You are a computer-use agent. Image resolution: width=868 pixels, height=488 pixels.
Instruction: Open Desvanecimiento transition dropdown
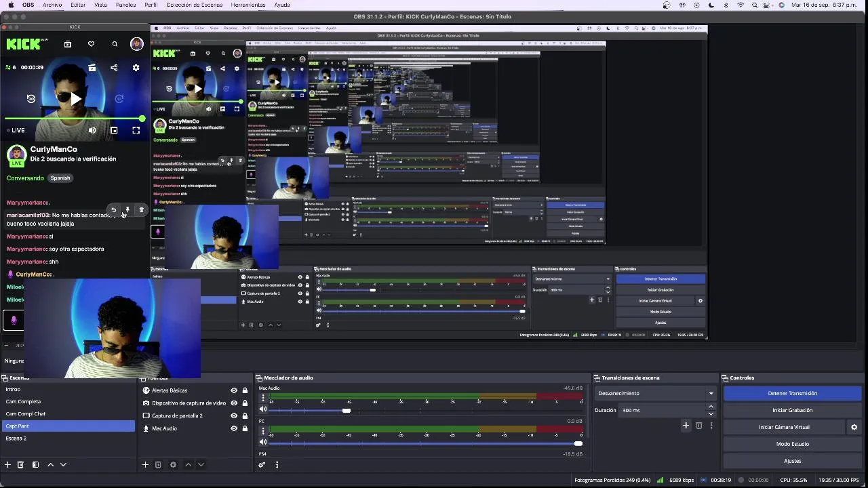click(656, 393)
